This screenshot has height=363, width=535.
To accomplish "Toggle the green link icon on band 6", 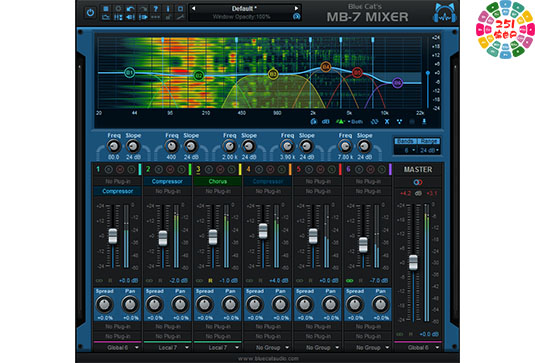I will point(350,281).
